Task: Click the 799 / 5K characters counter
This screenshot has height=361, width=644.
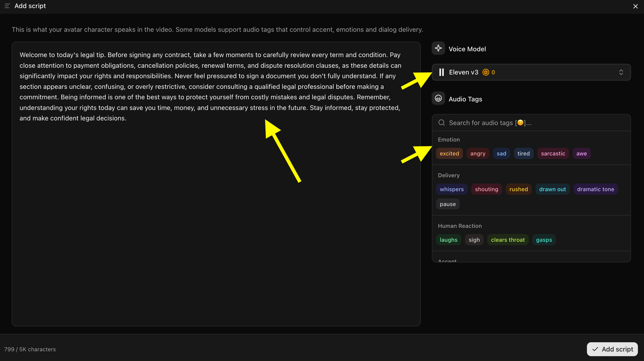Action: pyautogui.click(x=30, y=349)
